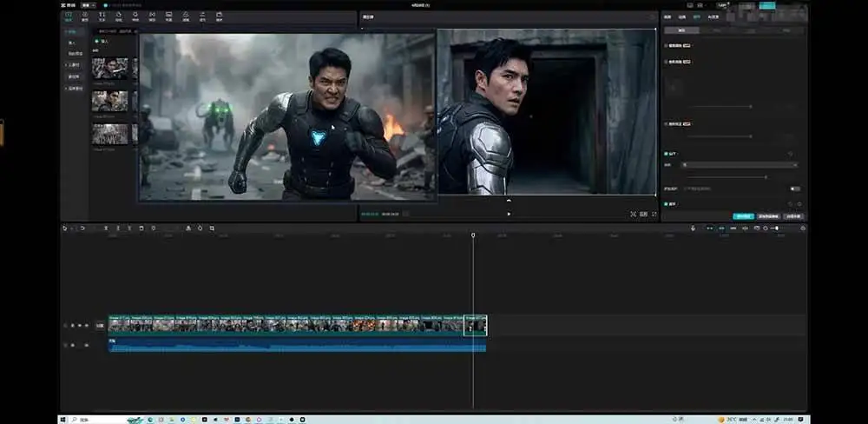Select the Basic sub-tab in the properties panel
The image size is (868, 424).
click(681, 30)
